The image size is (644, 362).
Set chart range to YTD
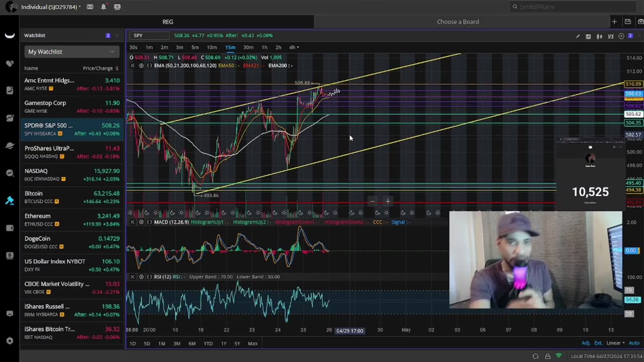click(208, 343)
